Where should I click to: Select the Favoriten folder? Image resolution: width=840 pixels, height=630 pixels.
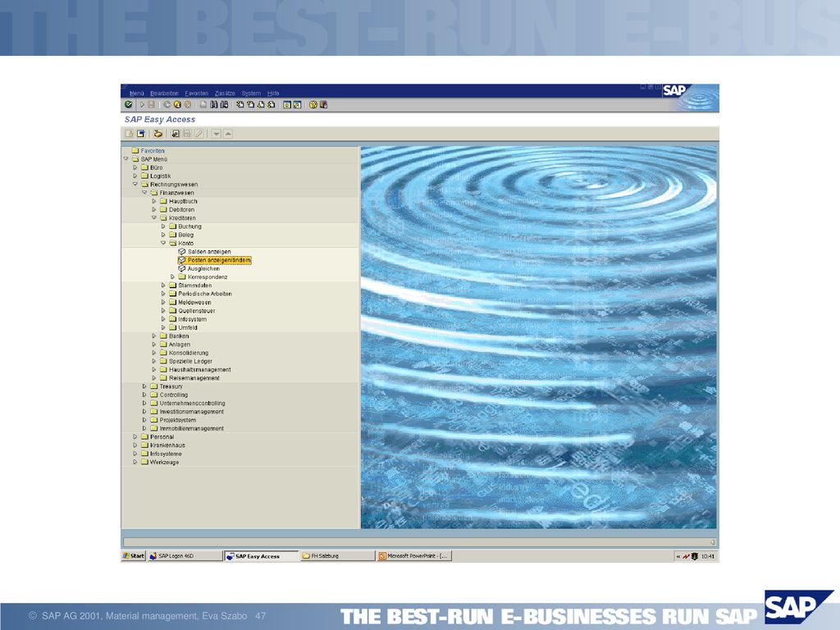click(148, 151)
